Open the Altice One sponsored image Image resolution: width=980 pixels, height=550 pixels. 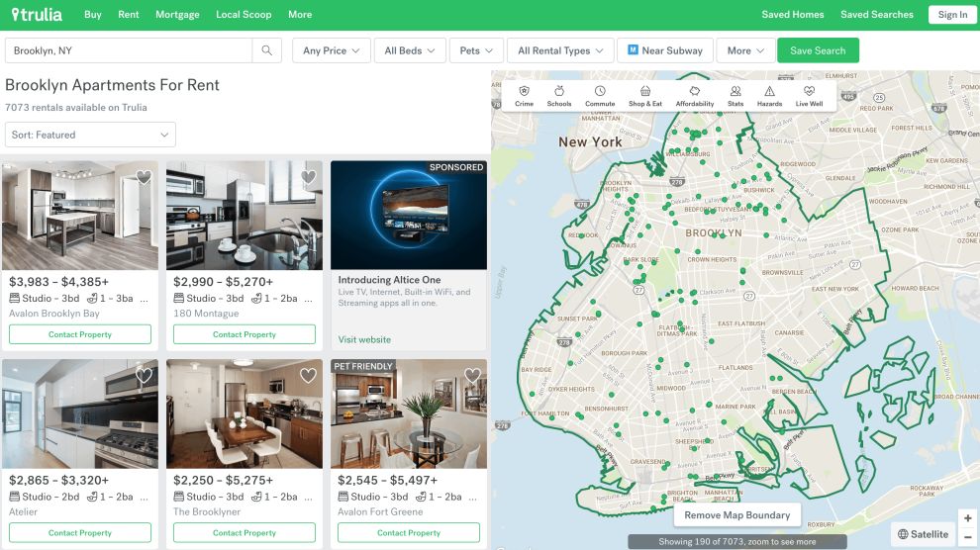coord(409,216)
